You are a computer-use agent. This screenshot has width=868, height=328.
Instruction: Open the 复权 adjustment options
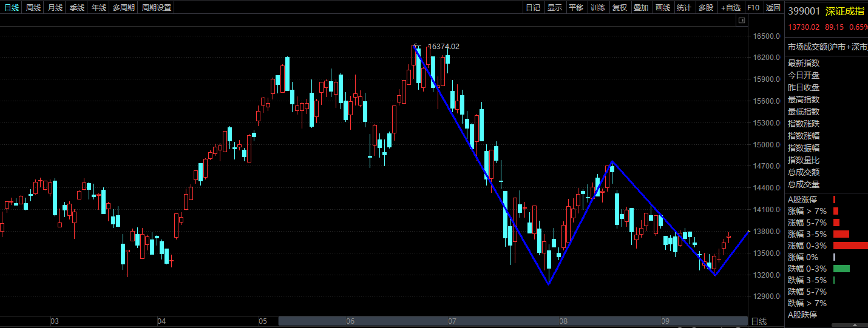(x=619, y=7)
